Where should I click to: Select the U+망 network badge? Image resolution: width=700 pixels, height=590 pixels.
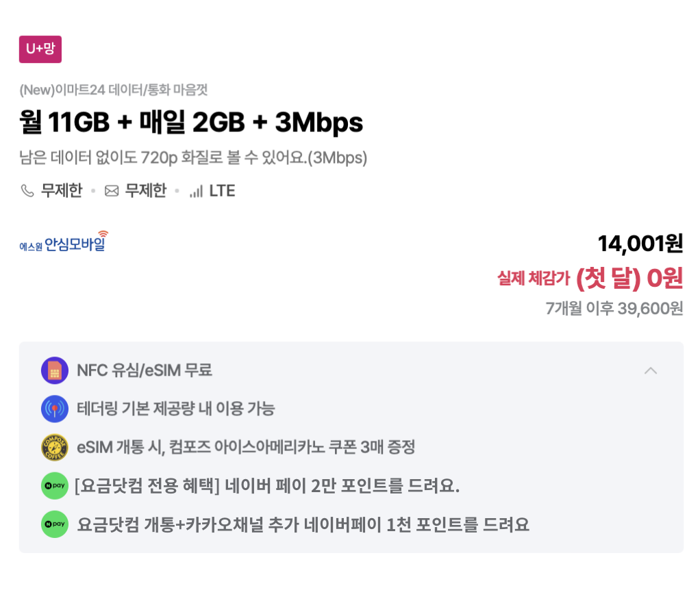point(40,49)
